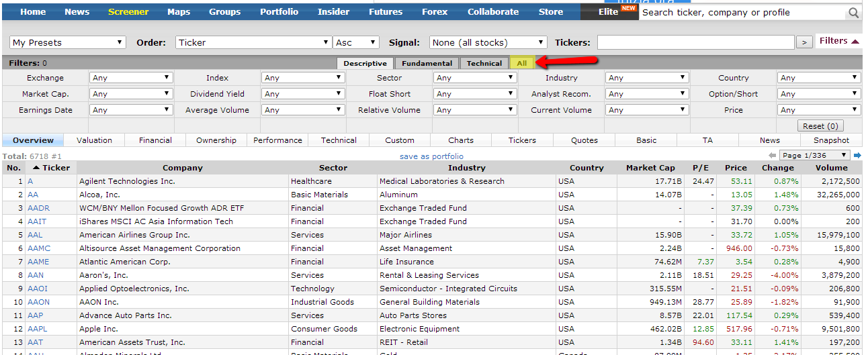Collapse the Filters panel toggle
Viewport: 868px width, 355px height.
[x=838, y=41]
